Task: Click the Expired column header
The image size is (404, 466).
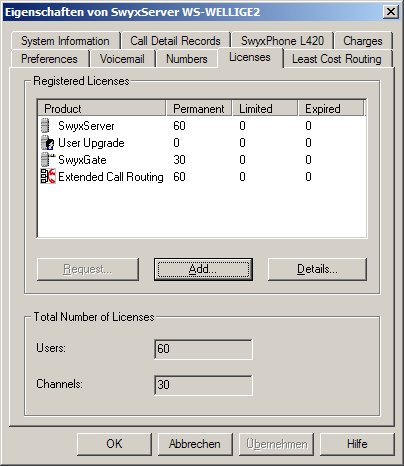Action: pyautogui.click(x=331, y=109)
